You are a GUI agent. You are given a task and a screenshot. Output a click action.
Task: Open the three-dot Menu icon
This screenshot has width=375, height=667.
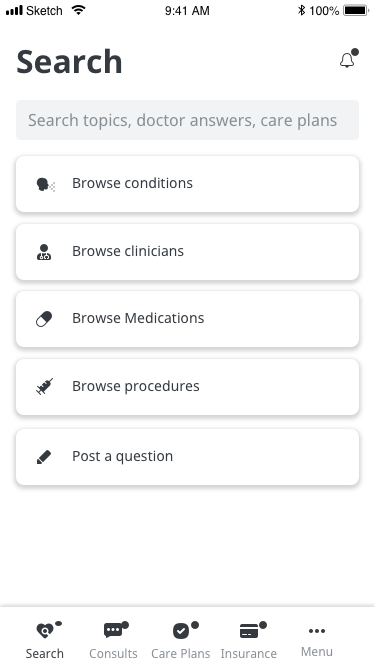(x=317, y=631)
